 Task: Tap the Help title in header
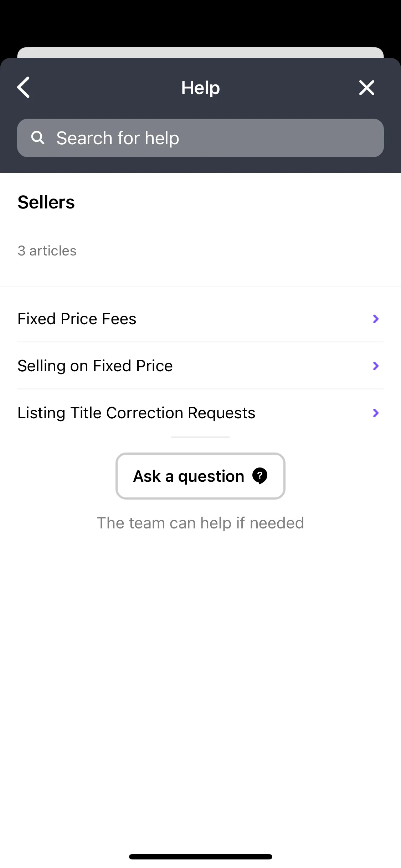200,88
